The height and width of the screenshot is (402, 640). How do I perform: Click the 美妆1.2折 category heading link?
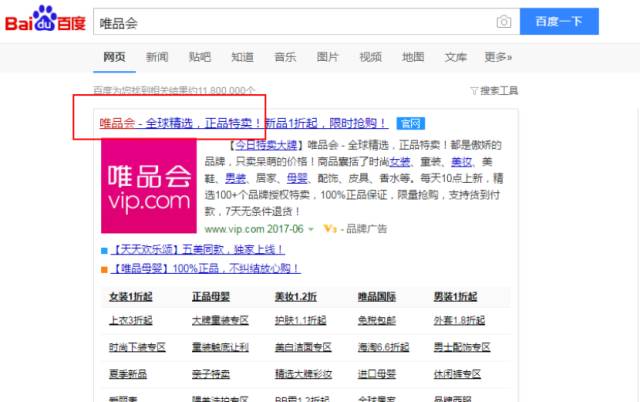click(294, 297)
